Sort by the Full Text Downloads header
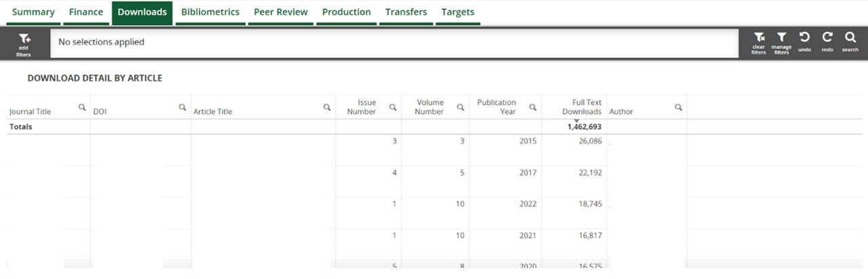 click(582, 107)
